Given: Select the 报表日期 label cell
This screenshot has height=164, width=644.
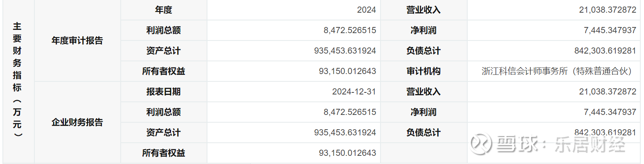Looking at the screenshot, I should pyautogui.click(x=164, y=92).
